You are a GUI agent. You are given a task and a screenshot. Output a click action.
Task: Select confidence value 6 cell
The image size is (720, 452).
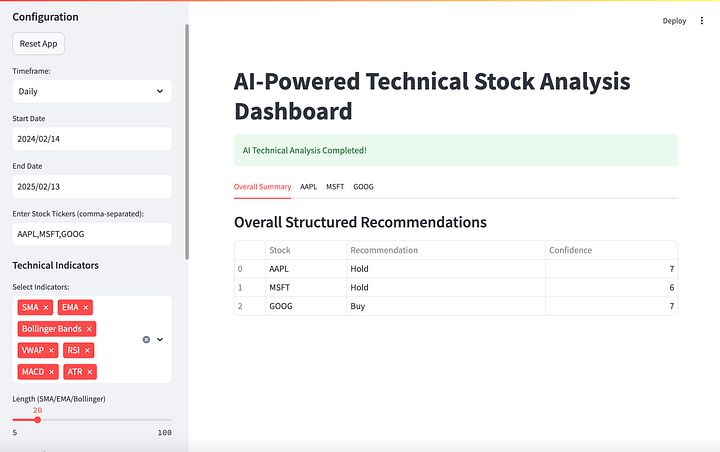612,288
